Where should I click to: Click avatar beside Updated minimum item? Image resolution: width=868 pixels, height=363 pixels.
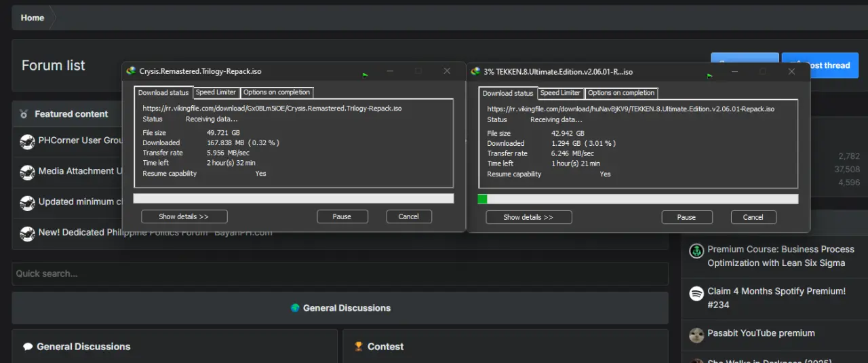[27, 202]
